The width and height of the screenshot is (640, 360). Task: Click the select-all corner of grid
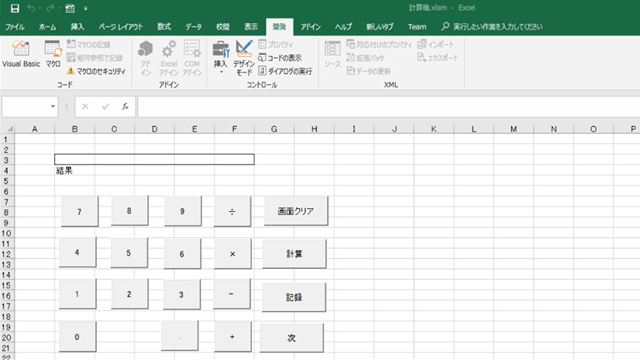tap(7, 129)
